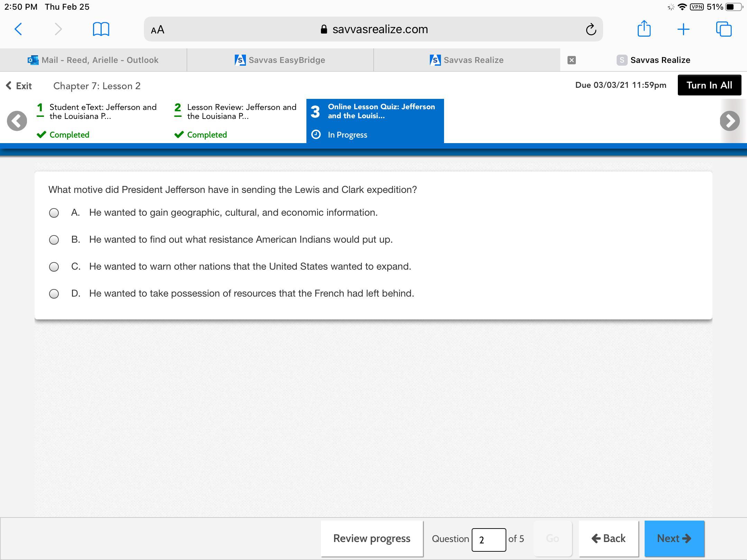Reload the page with refresh icon
Viewport: 747px width, 560px height.
[x=591, y=30]
